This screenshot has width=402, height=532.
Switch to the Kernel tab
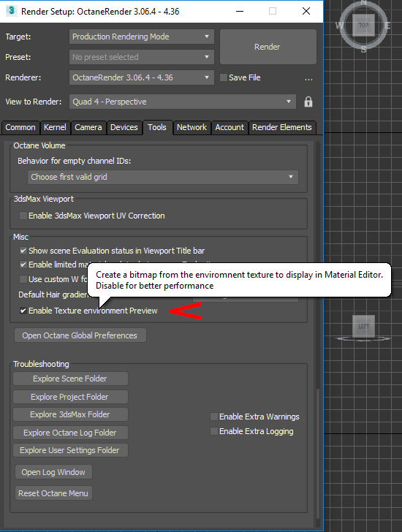(55, 128)
